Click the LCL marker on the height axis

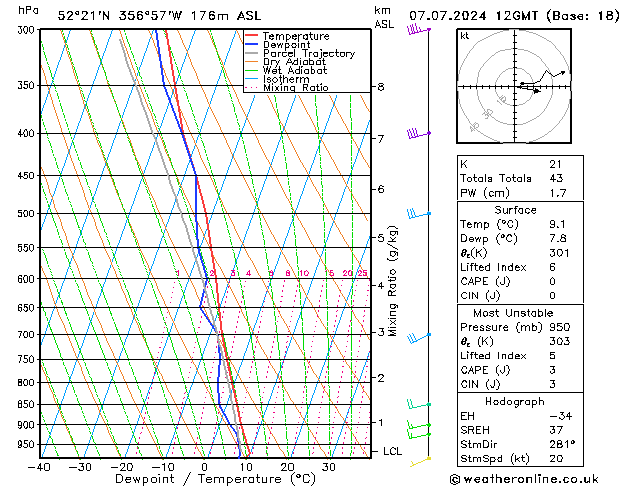pyautogui.click(x=394, y=451)
